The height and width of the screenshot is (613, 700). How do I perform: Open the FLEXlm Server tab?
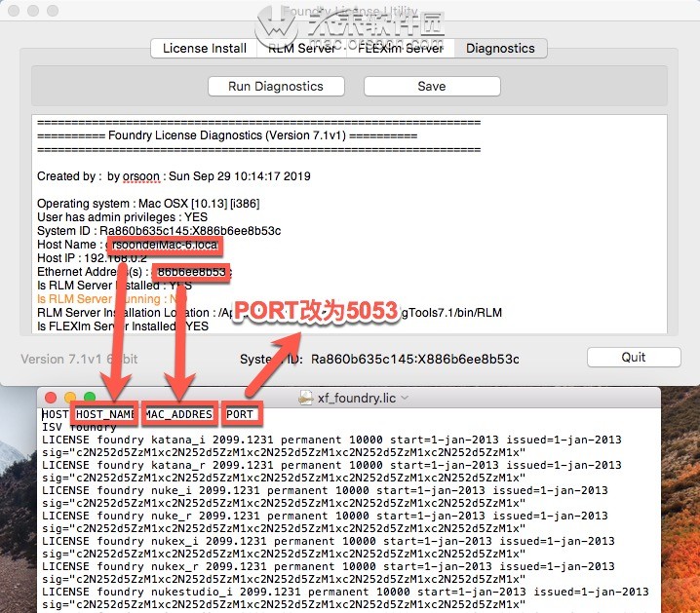point(401,48)
